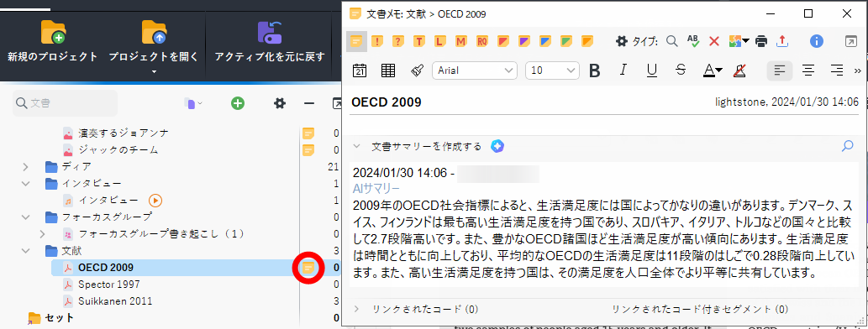The image size is (868, 329).
Task: Print the document memo
Action: coord(762,41)
